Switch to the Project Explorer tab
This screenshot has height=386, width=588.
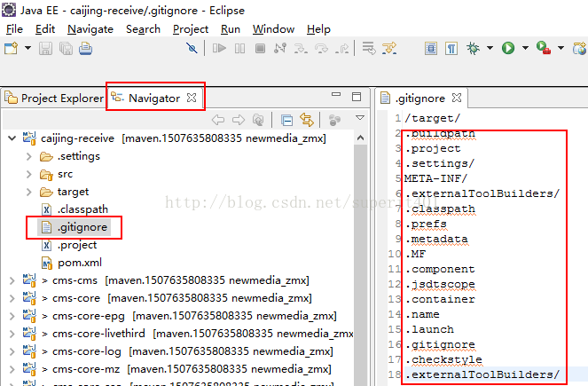[x=54, y=98]
